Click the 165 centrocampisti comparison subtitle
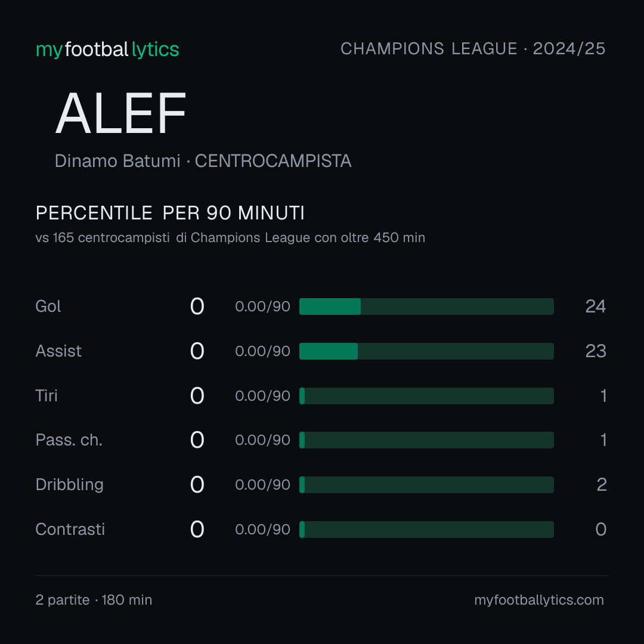 (x=230, y=238)
